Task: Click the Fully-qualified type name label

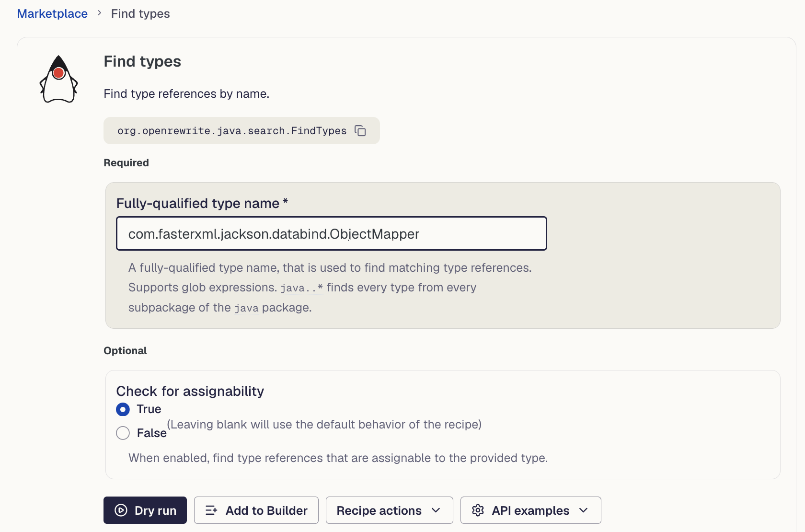Action: pyautogui.click(x=202, y=203)
